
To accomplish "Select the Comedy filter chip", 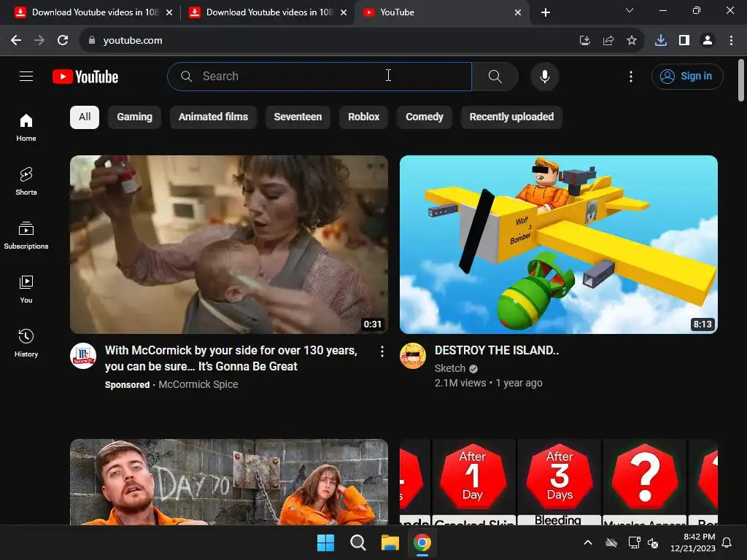I will 425,117.
